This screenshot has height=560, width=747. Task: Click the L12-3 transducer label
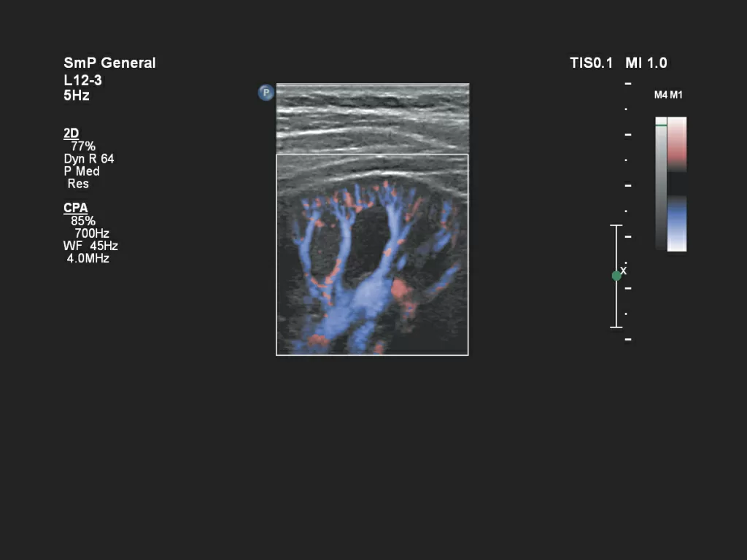tap(83, 80)
